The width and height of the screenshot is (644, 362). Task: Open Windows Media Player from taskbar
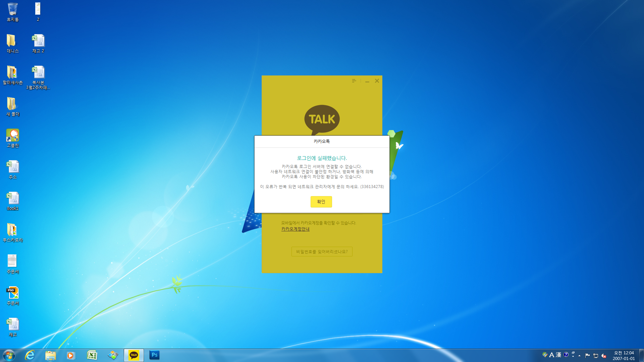click(71, 355)
